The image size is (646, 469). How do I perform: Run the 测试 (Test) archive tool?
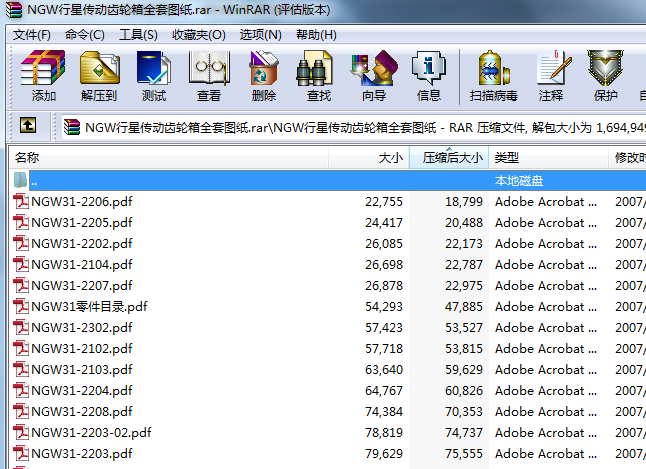154,76
